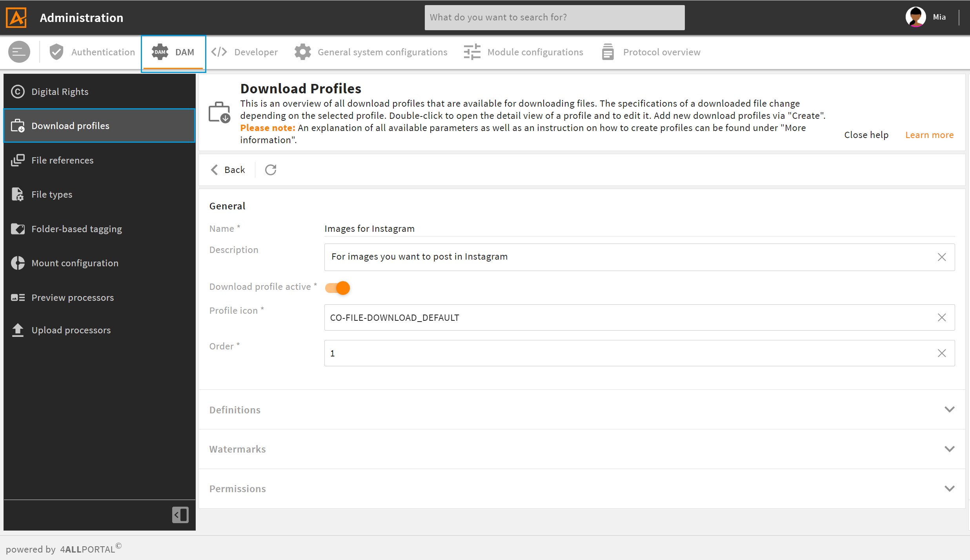970x560 pixels.
Task: Close the help panel
Action: (866, 135)
